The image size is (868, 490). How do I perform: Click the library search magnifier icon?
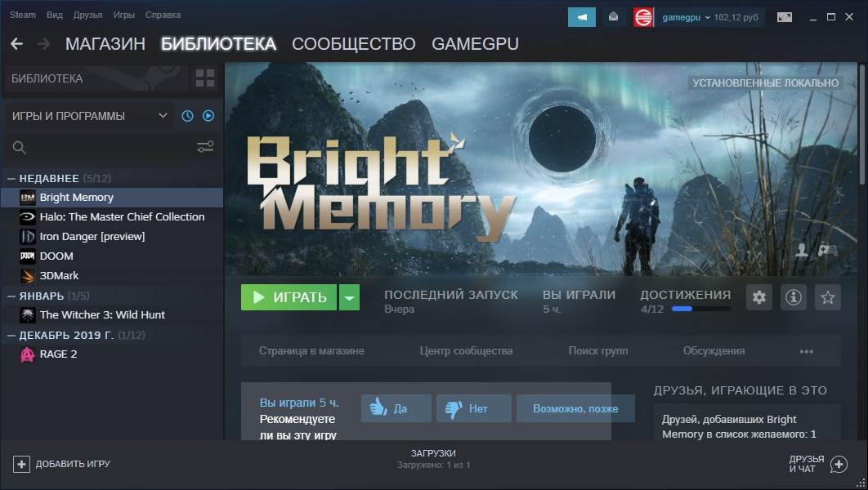pos(20,148)
